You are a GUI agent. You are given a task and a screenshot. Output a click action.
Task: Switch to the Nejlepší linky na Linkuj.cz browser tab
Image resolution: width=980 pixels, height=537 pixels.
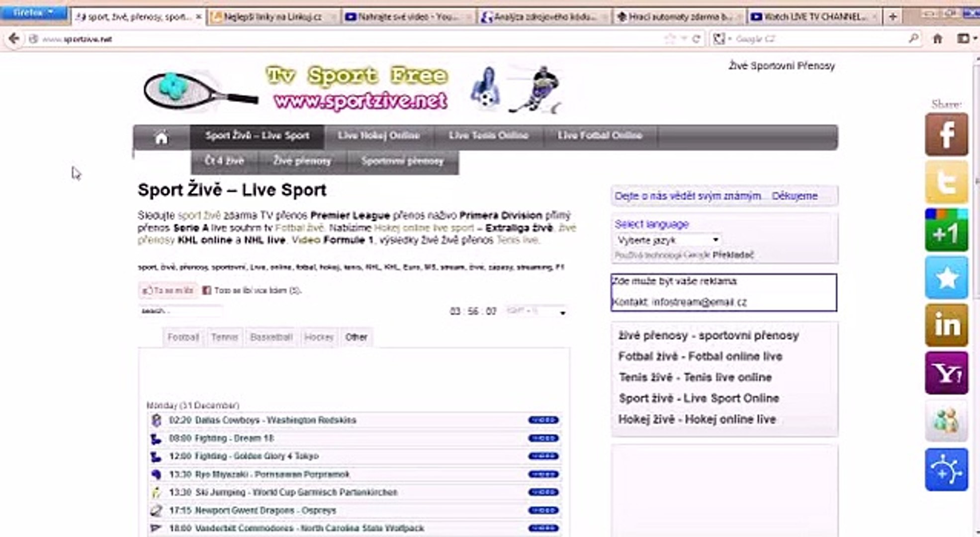click(272, 17)
